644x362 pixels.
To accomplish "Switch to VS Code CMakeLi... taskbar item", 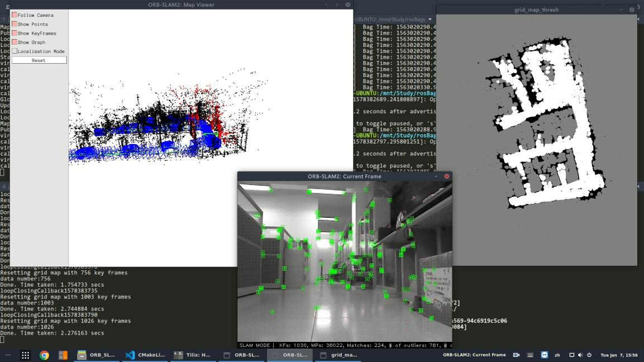I will (x=145, y=355).
